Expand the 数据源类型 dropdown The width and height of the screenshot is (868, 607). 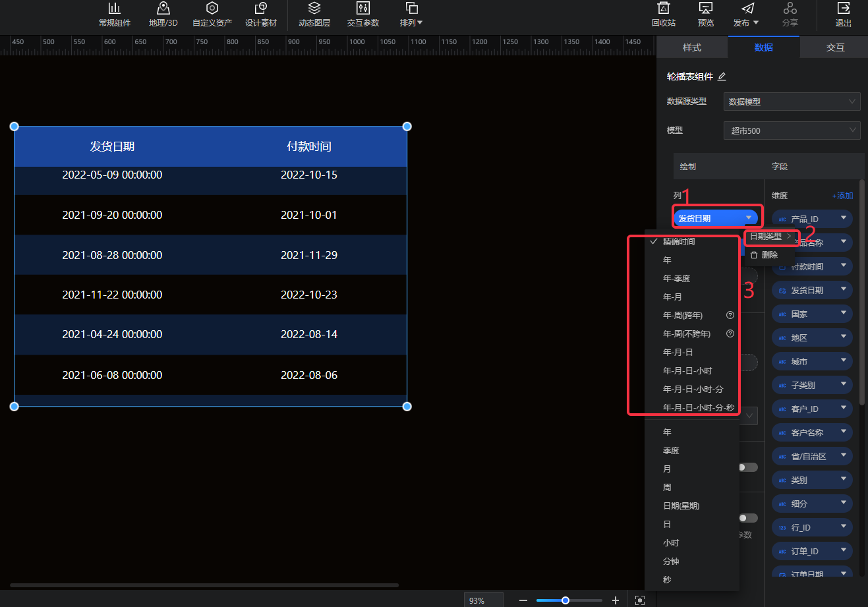point(792,101)
